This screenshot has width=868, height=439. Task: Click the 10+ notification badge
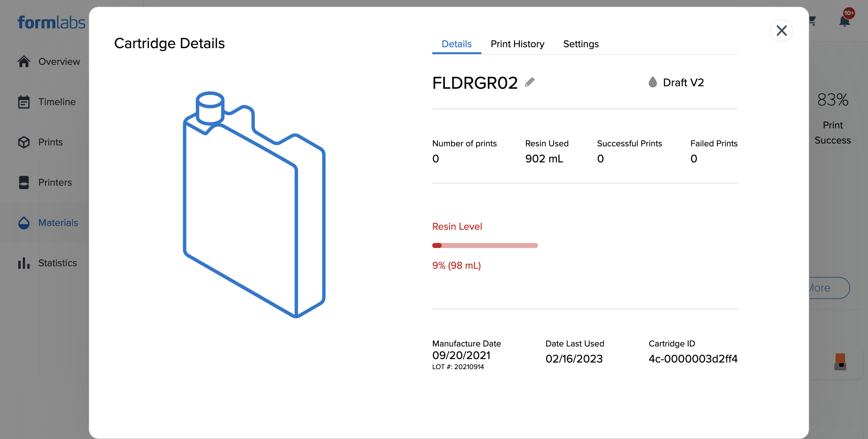pyautogui.click(x=848, y=13)
